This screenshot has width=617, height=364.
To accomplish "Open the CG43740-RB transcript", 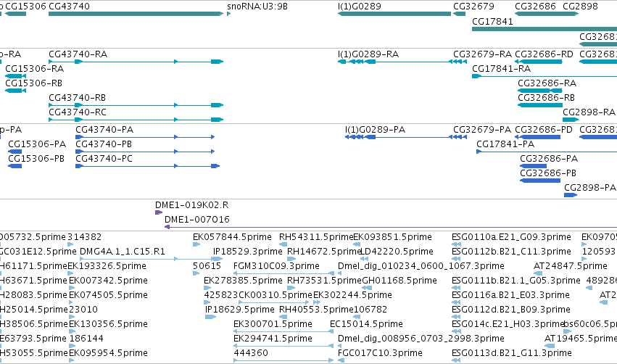I will tap(136, 105).
